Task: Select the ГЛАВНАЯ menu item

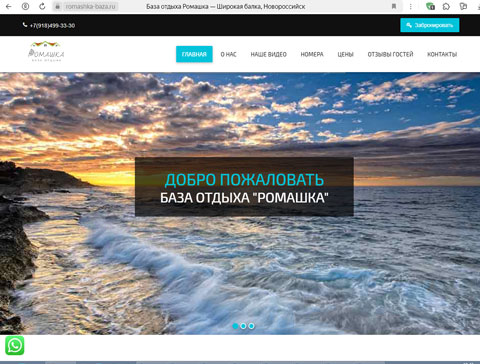Action: (194, 54)
